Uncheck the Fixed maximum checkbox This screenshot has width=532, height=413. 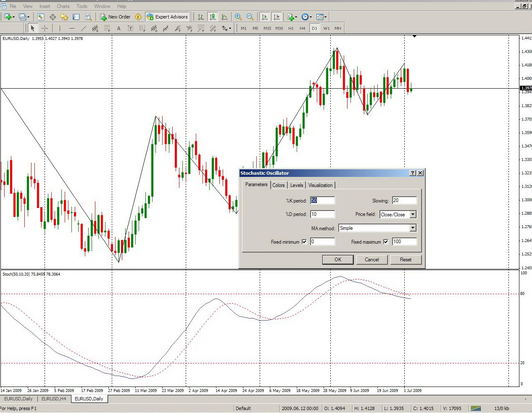(x=386, y=242)
